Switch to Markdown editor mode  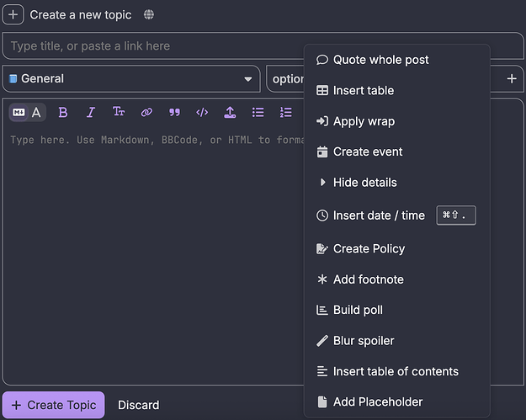click(19, 112)
